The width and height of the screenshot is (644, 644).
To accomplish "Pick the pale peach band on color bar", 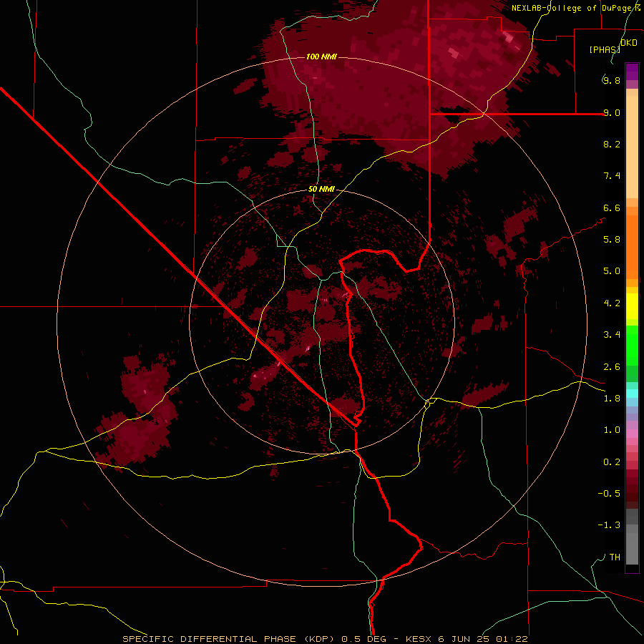I will 632,147.
